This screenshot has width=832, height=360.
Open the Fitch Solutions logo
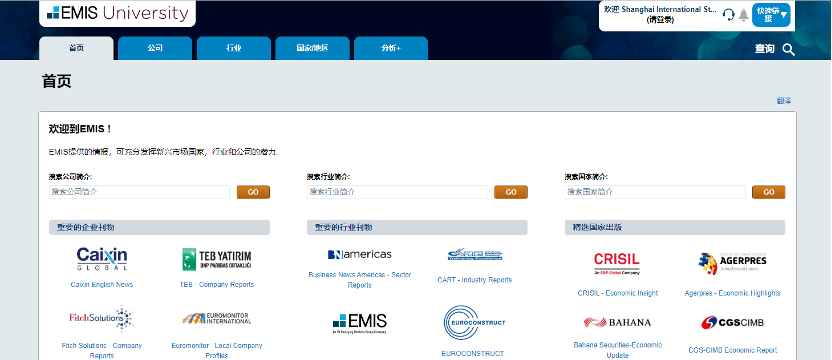(101, 319)
